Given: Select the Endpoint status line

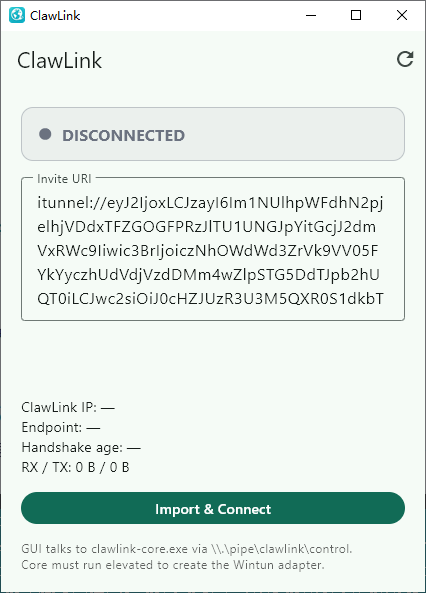Looking at the screenshot, I should [61, 427].
